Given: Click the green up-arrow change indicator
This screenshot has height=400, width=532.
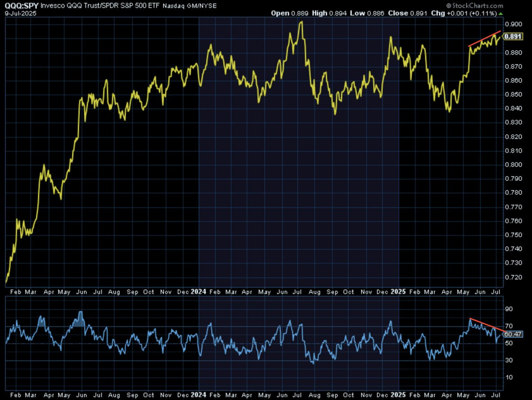Looking at the screenshot, I should coord(501,13).
